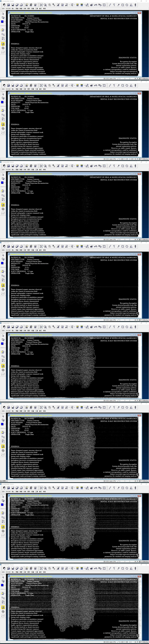The width and height of the screenshot is (149, 644).
Task: Toggle the 'O' status bar button in the fourth window
Action: coord(135,320)
